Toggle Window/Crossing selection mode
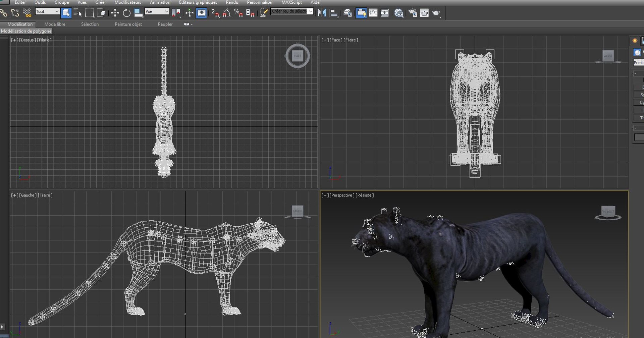644x338 pixels. click(x=101, y=13)
